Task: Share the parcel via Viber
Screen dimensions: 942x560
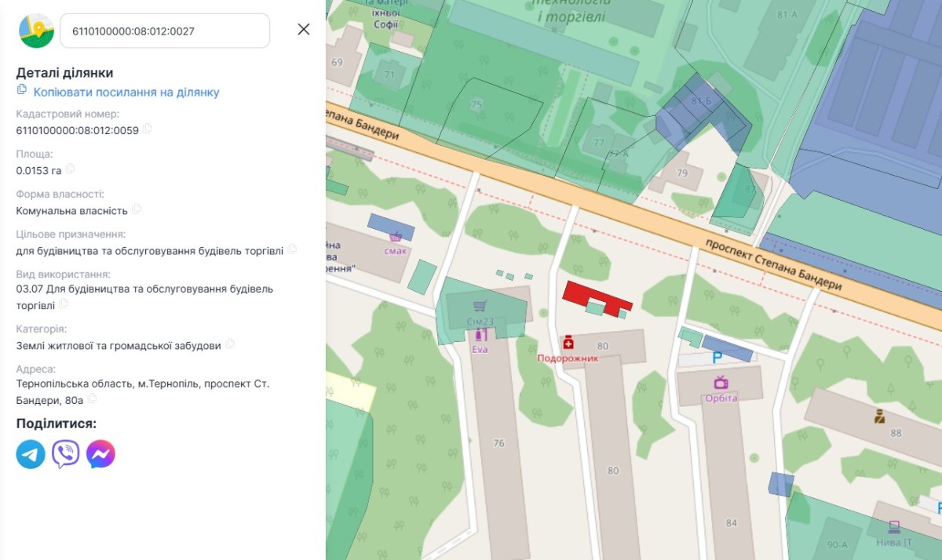Action: (x=66, y=454)
